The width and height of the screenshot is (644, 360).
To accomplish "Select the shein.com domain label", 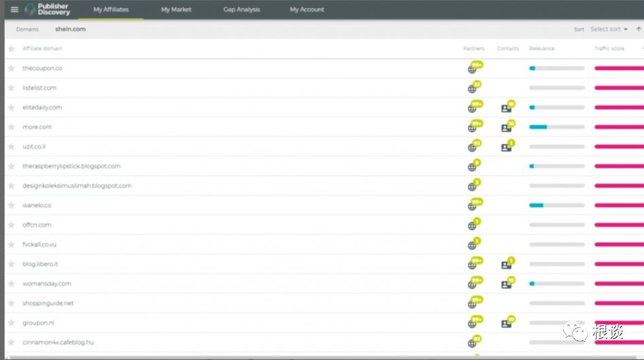I will pyautogui.click(x=71, y=29).
